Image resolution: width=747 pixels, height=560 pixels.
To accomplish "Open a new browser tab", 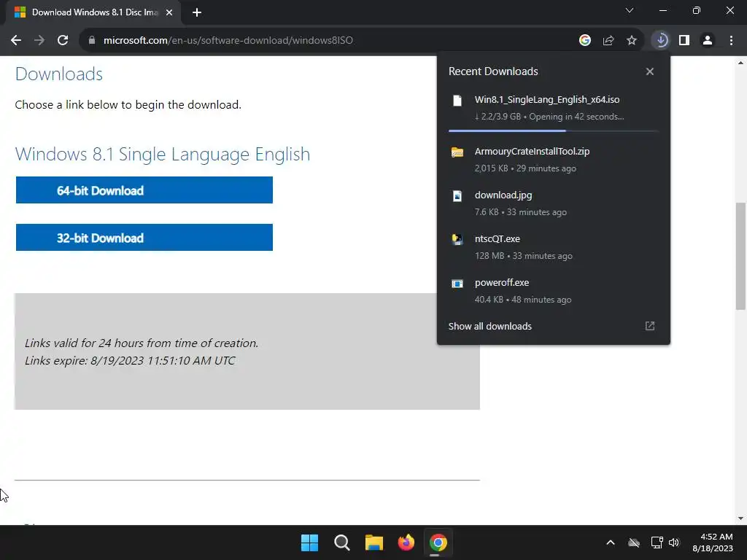I will pos(197,12).
